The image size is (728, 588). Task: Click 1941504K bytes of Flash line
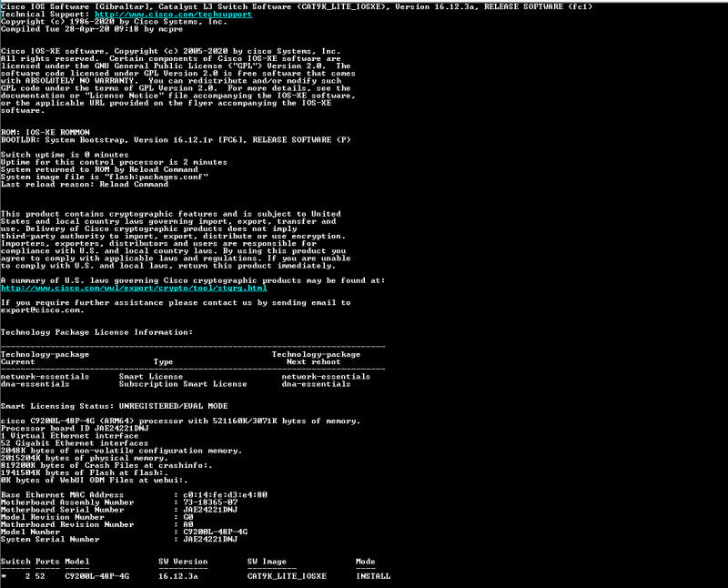coord(85,472)
